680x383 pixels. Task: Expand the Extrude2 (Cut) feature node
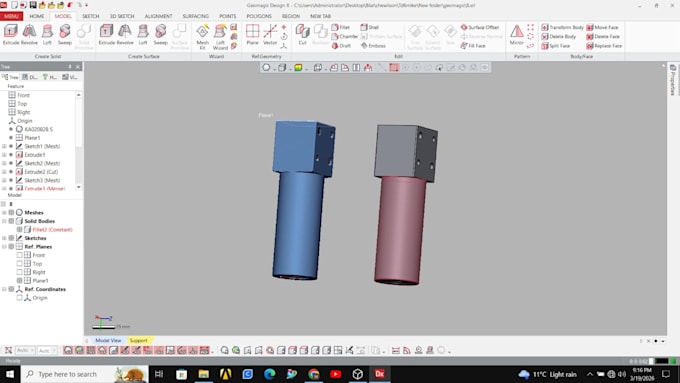[4, 172]
